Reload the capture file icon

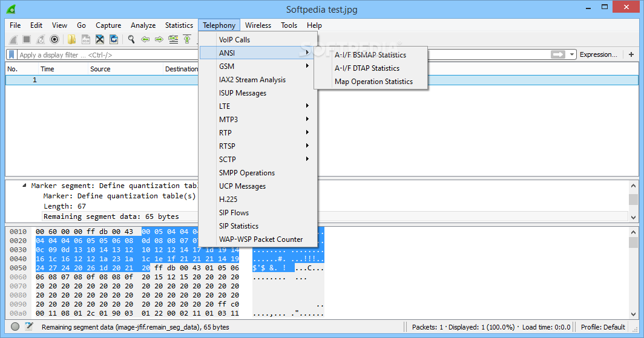point(114,39)
